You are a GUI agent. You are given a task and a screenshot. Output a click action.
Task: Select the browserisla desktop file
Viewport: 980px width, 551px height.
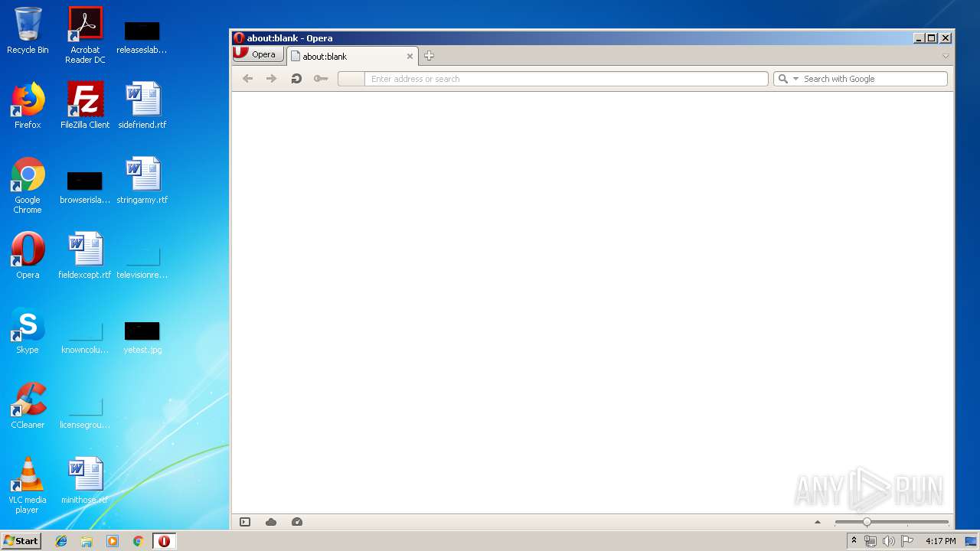(85, 187)
